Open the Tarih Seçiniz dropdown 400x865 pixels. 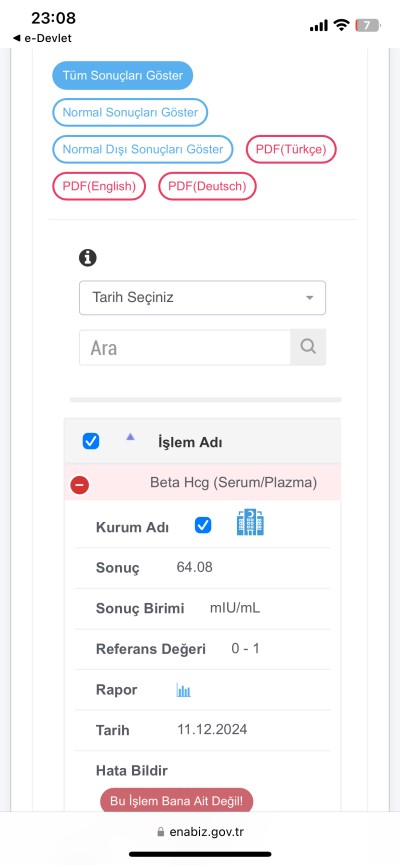click(202, 298)
